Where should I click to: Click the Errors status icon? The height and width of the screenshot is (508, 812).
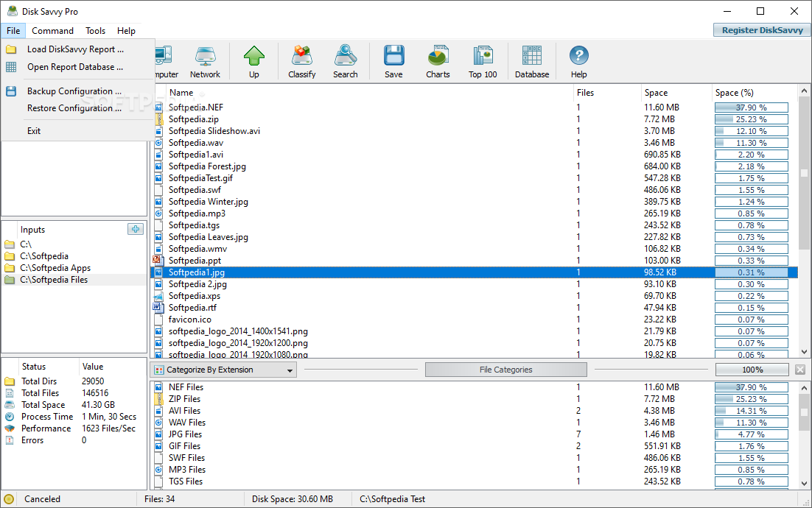[x=10, y=440]
